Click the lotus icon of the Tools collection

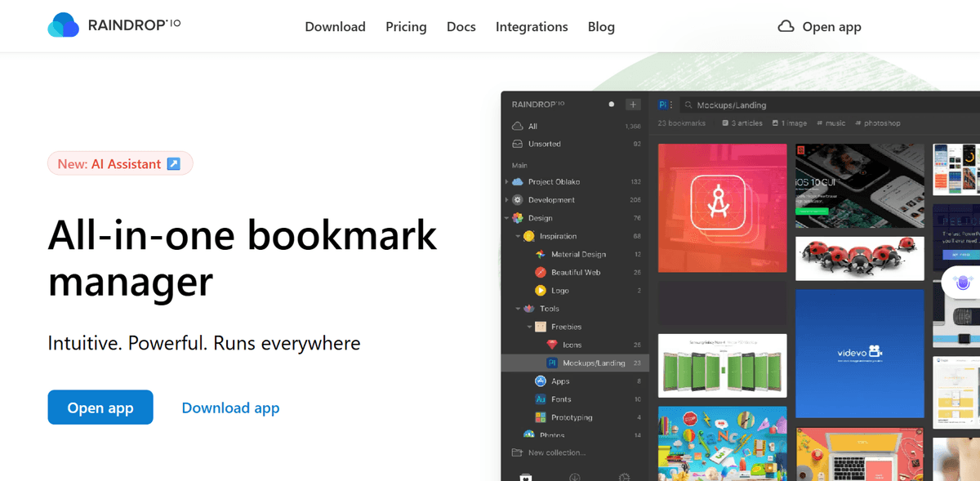click(x=528, y=309)
